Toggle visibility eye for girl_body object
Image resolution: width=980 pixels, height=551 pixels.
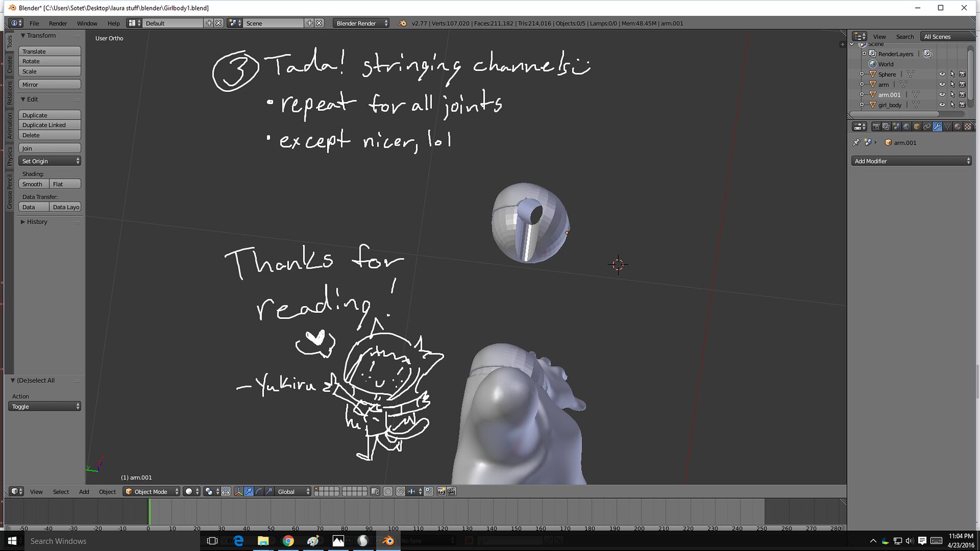942,105
